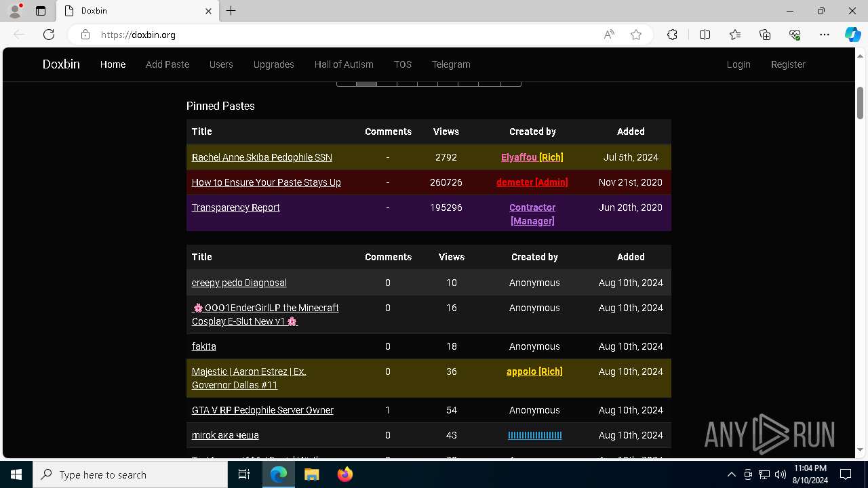
Task: Open File Explorer from the taskbar
Action: [311, 474]
